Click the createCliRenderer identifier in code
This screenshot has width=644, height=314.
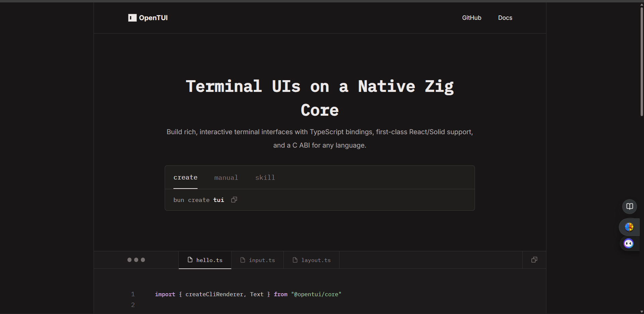[x=214, y=294]
